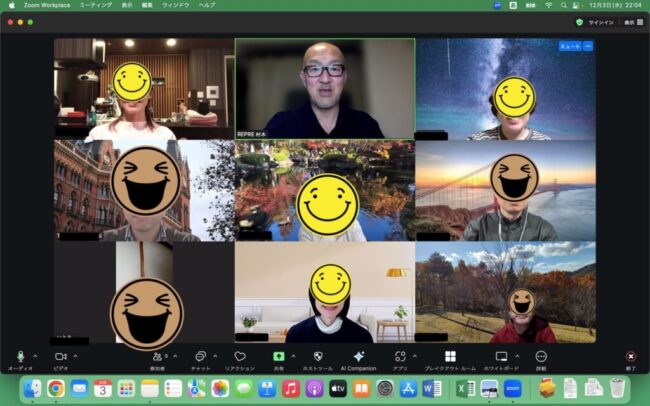The width and height of the screenshot is (650, 406).
Task: Click the リアクション heart icon
Action: [239, 357]
